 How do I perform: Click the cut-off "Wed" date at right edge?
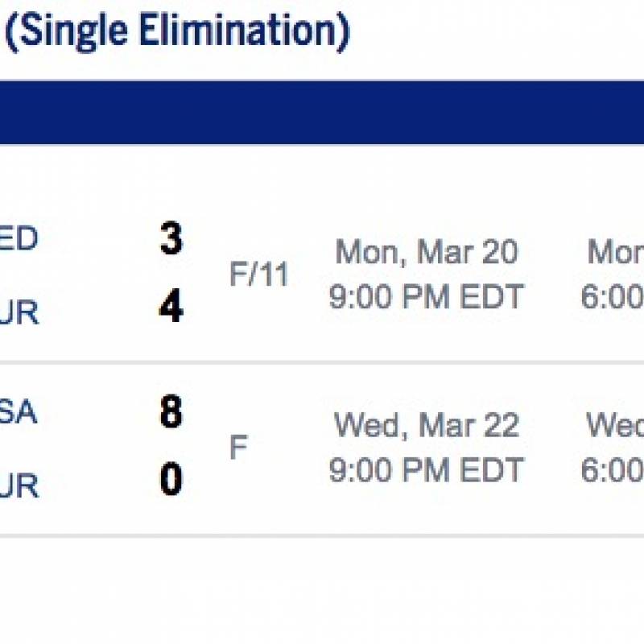pos(615,425)
